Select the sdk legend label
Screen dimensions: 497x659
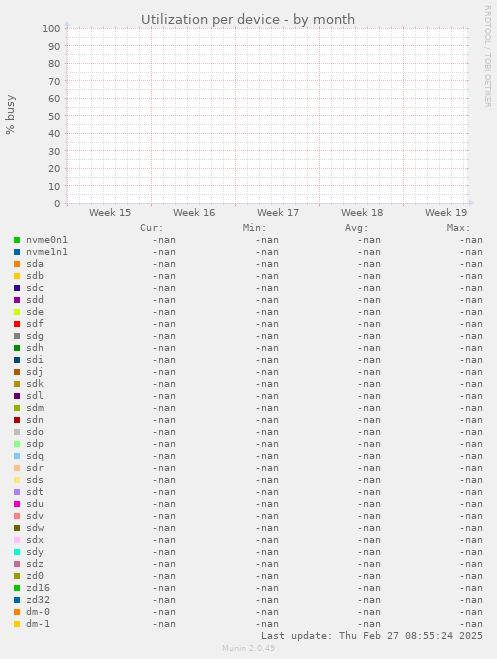pyautogui.click(x=35, y=384)
